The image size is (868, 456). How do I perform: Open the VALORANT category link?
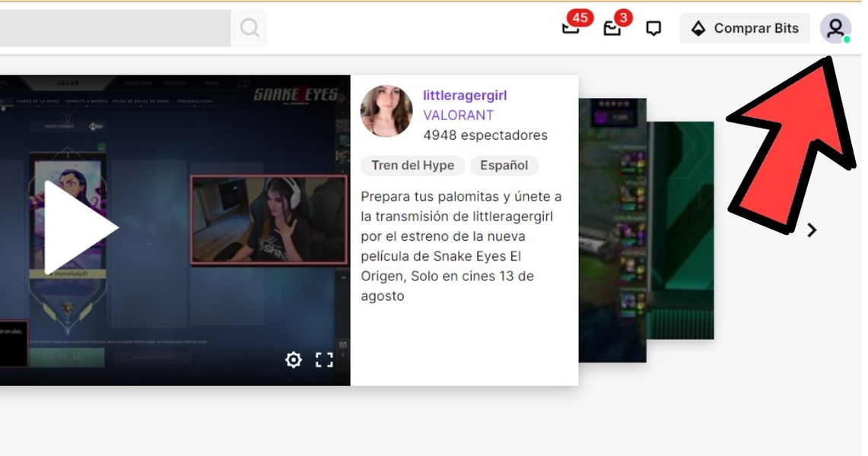click(459, 115)
